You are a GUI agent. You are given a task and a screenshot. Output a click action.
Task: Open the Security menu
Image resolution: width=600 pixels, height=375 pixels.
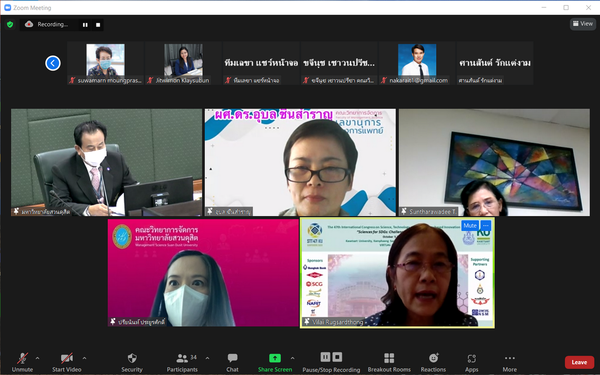pyautogui.click(x=132, y=362)
